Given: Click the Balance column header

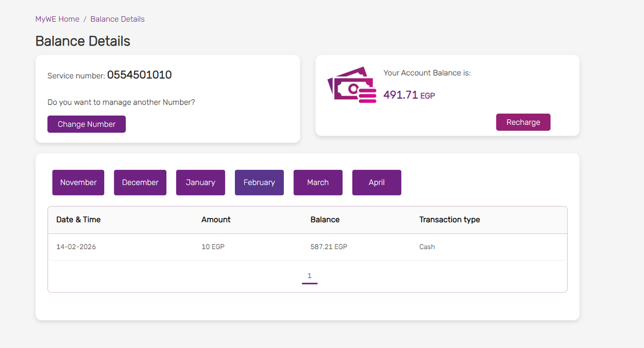Looking at the screenshot, I should point(325,220).
